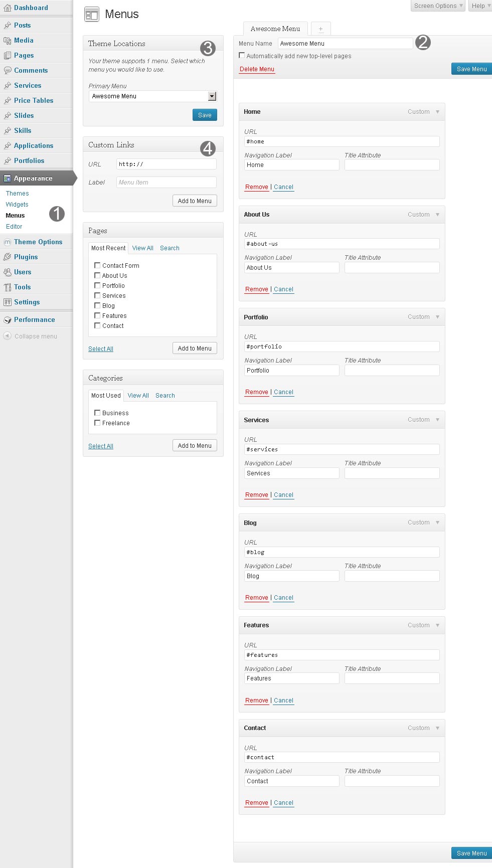Image resolution: width=492 pixels, height=868 pixels.
Task: Click the Plugins plug icon
Action: tap(7, 257)
